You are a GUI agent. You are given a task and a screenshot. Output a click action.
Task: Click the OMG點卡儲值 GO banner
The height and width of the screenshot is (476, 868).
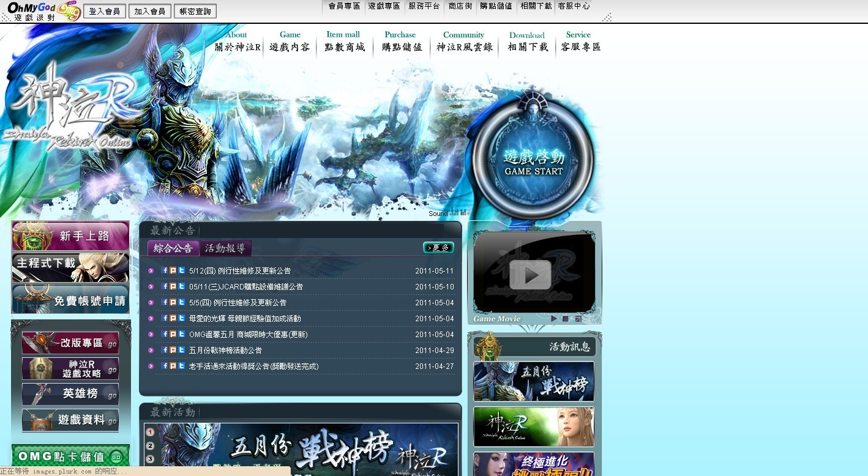pyautogui.click(x=70, y=456)
